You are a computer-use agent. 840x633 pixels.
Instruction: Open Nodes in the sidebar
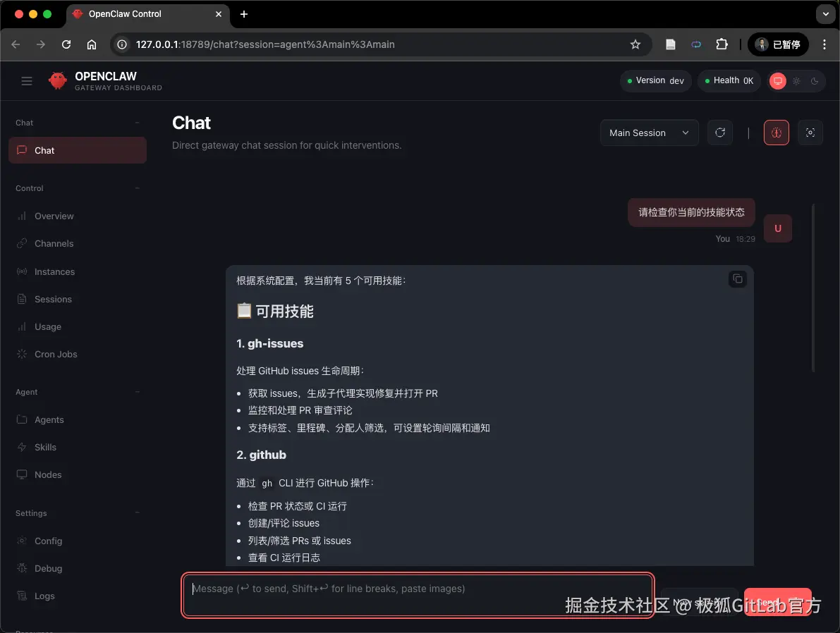click(x=78, y=475)
